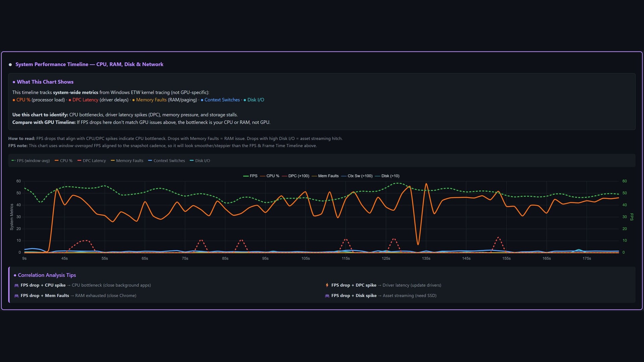This screenshot has width=644, height=362.
Task: Click purple bullet before Correlation Analysis Tips
Action: tap(15, 275)
